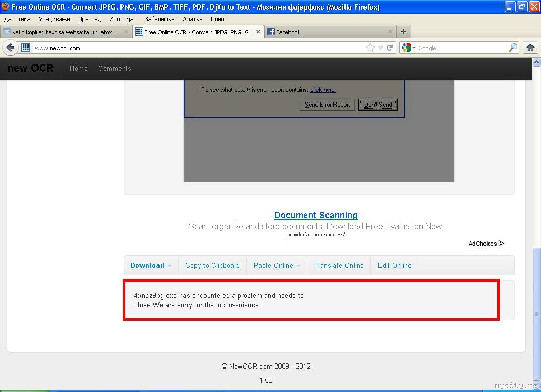This screenshot has height=392, width=541.
Task: Open the Уређивање menu
Action: point(54,20)
